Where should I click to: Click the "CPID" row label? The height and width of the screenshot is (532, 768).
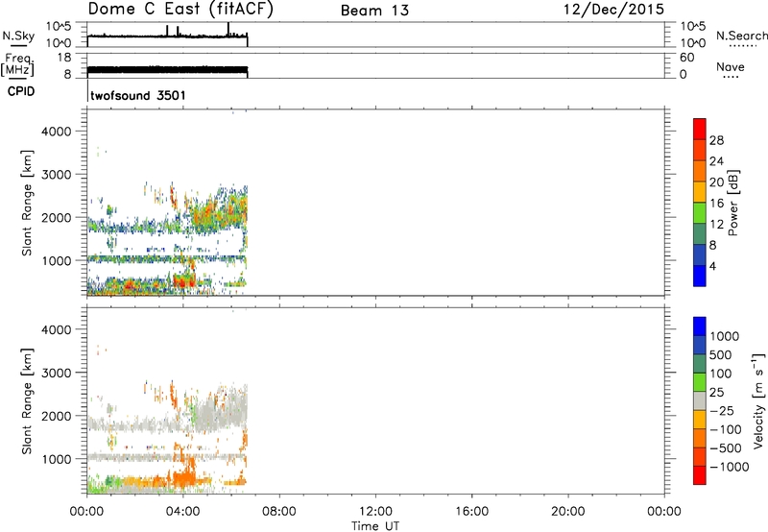(21, 91)
